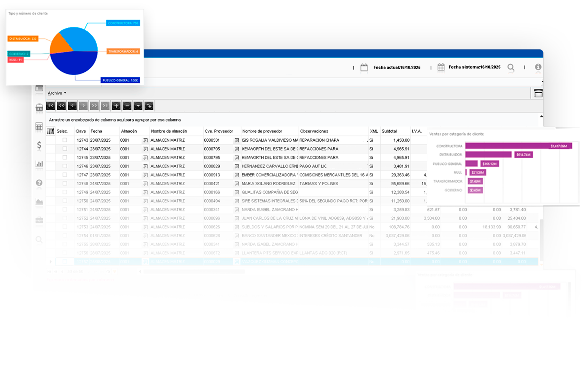The image size is (588, 376).
Task: Check the Selec. box for row 12747
Action: 65,175
